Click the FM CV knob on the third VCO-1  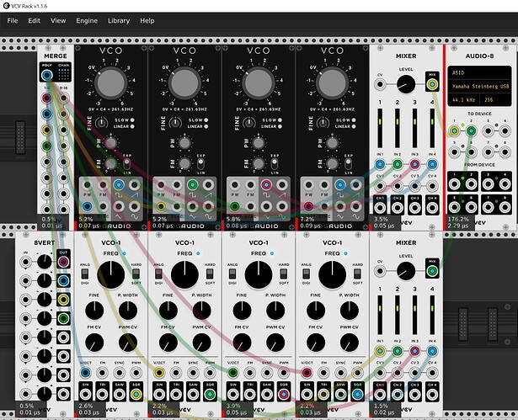point(242,343)
